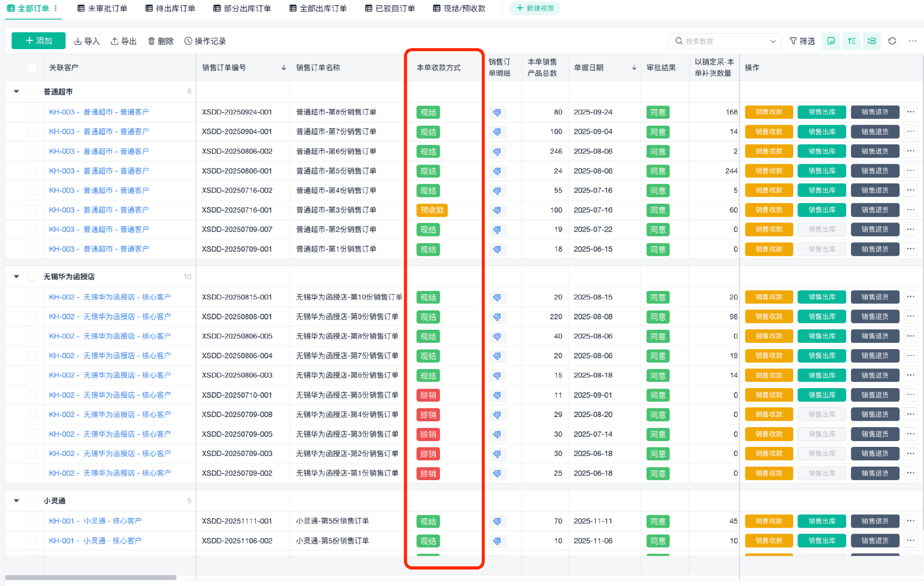The image size is (924, 586).
Task: Open the search box dropdown arrow
Action: 773,41
